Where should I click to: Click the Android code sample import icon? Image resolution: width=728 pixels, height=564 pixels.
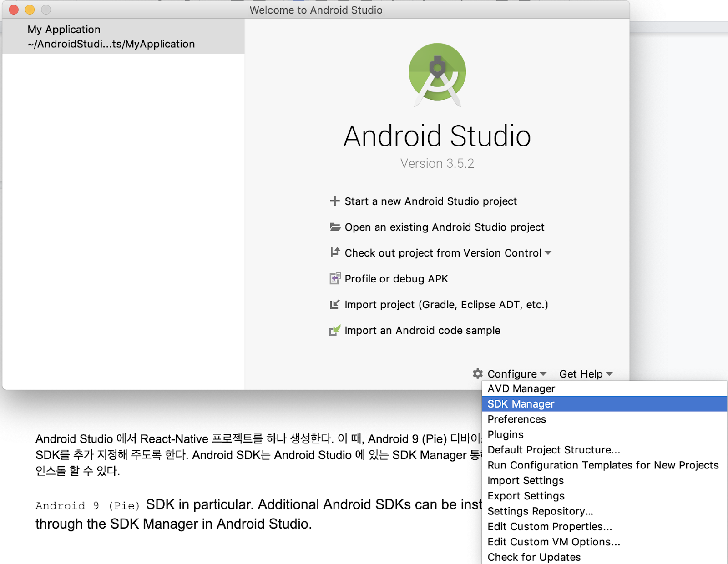pyautogui.click(x=335, y=330)
